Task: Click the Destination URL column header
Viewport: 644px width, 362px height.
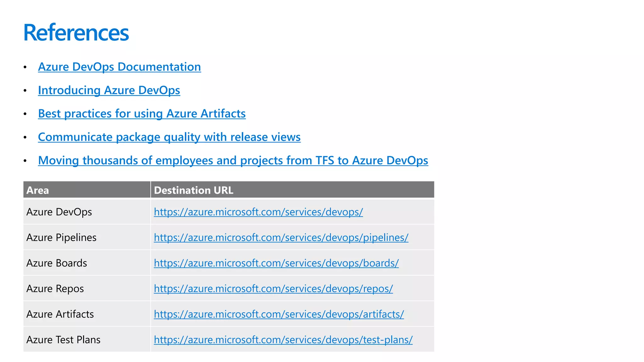Action: (x=193, y=190)
